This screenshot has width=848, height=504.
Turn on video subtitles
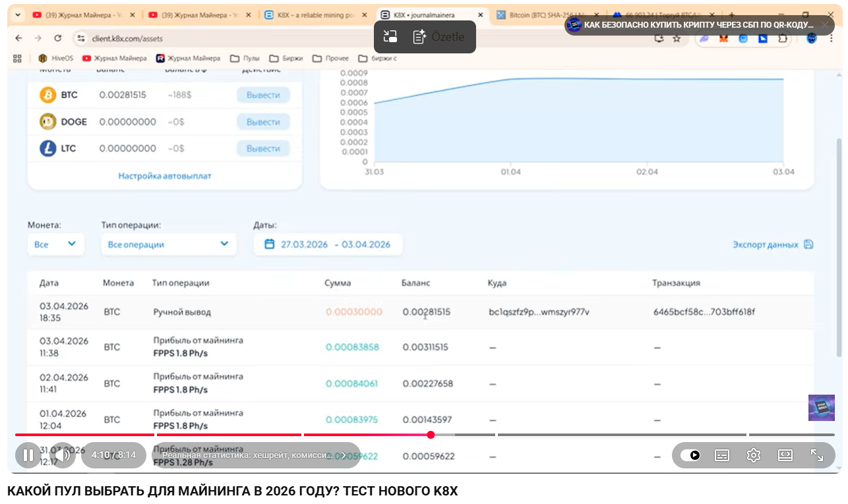[722, 455]
